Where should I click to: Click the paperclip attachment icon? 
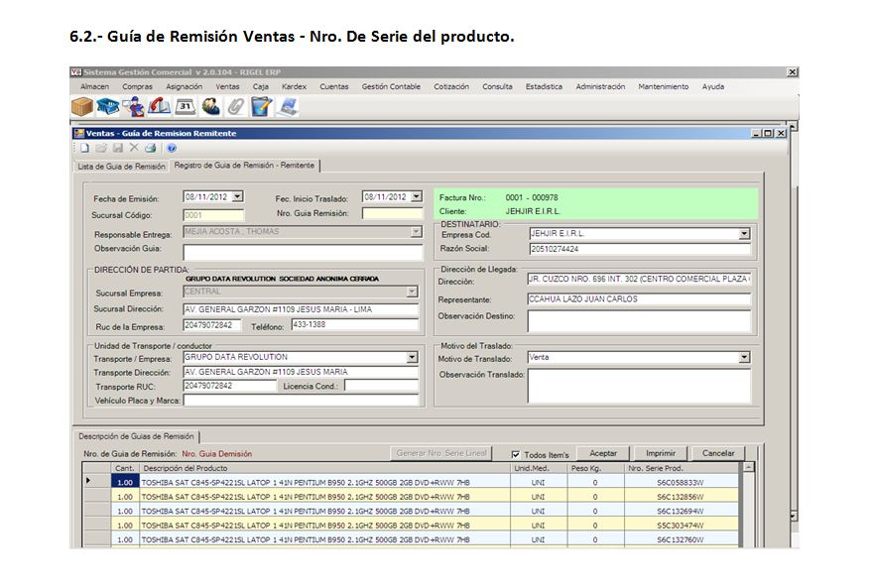pos(235,106)
